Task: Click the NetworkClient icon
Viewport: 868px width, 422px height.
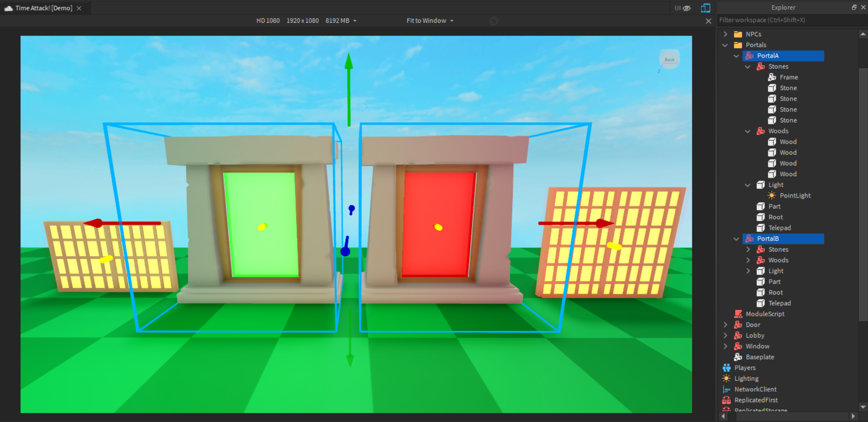Action: [x=726, y=389]
